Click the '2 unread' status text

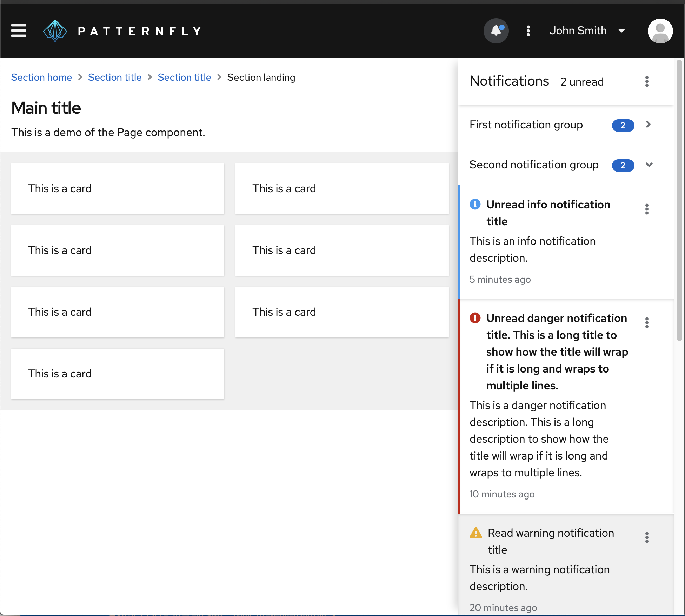[582, 82]
